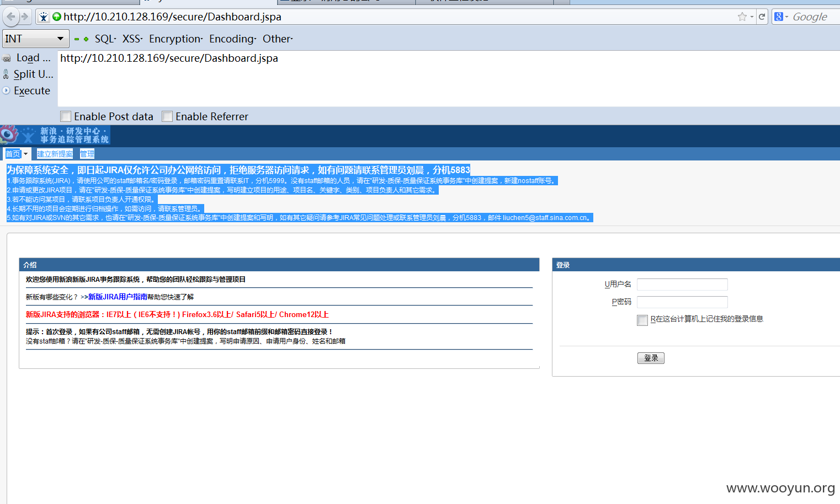The height and width of the screenshot is (504, 840).
Task: Click the announcement headline mentioning 分机5883
Action: (238, 170)
